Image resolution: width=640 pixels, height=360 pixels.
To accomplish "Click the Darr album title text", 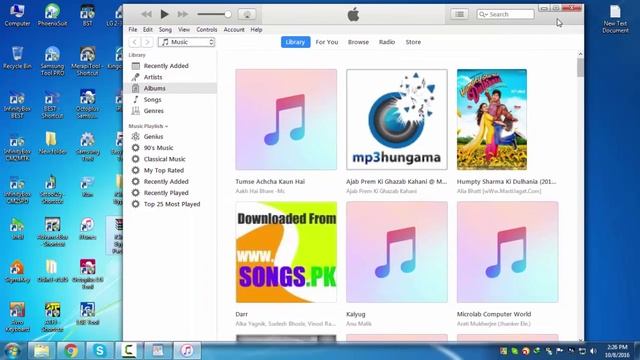I will pyautogui.click(x=242, y=314).
